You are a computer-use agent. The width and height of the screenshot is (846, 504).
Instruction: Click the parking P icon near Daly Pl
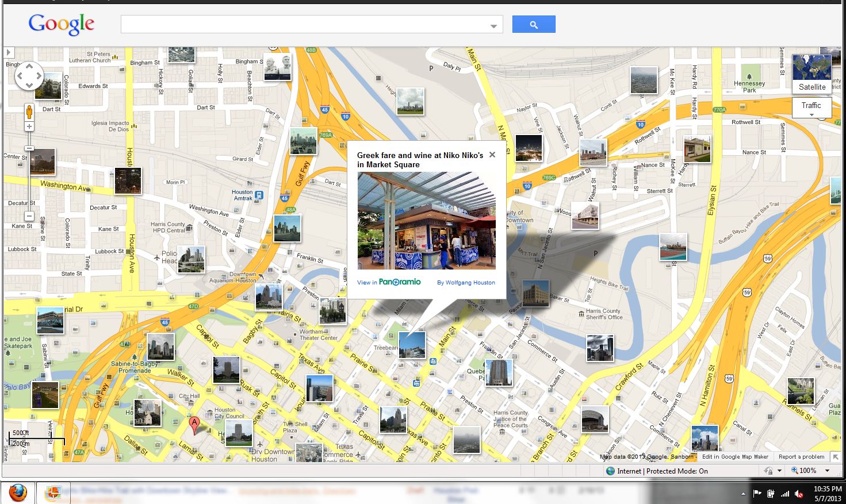[431, 68]
